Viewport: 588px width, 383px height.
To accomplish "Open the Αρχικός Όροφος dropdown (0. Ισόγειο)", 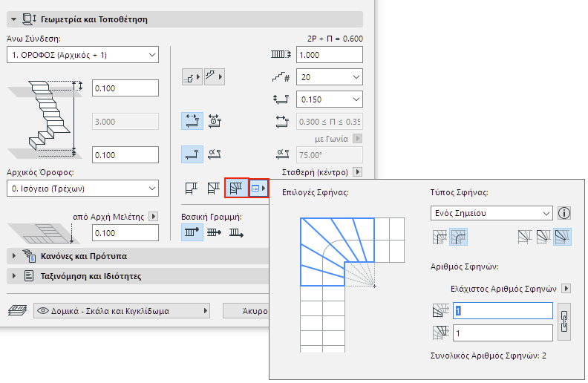I will (82, 189).
